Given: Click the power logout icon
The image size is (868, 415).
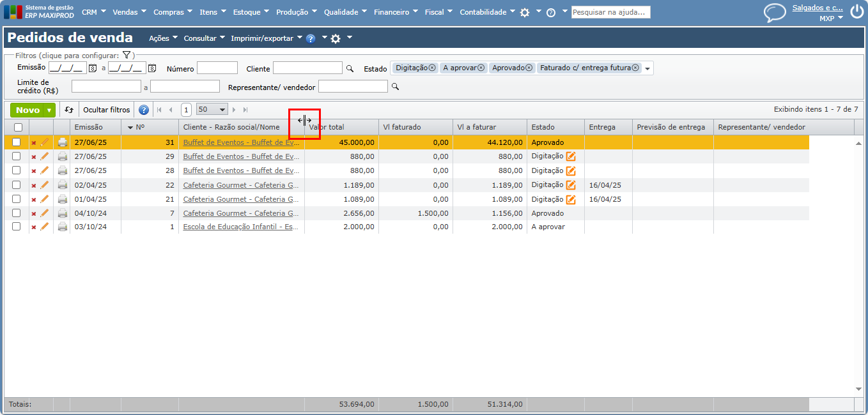Looking at the screenshot, I should (x=856, y=12).
